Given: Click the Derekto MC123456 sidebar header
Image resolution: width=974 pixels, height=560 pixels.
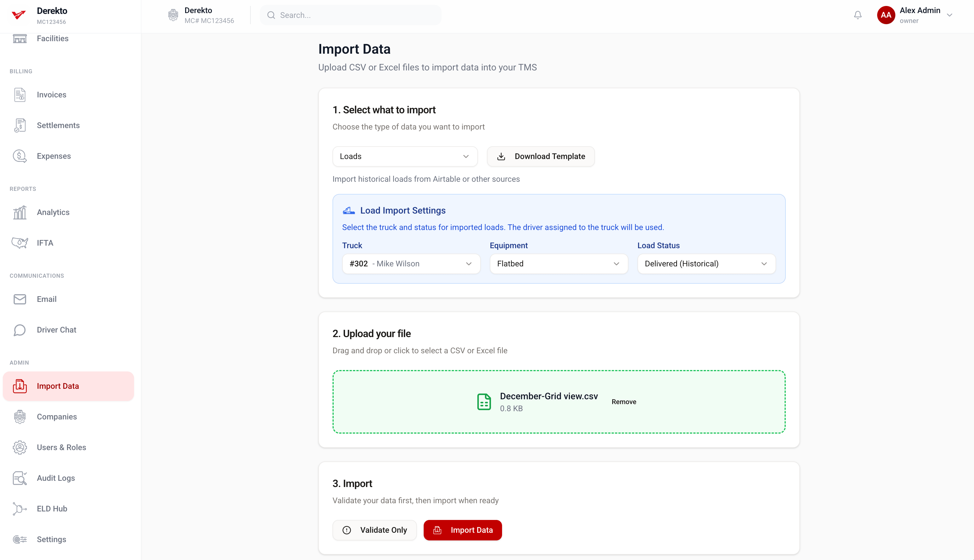Looking at the screenshot, I should pyautogui.click(x=52, y=15).
